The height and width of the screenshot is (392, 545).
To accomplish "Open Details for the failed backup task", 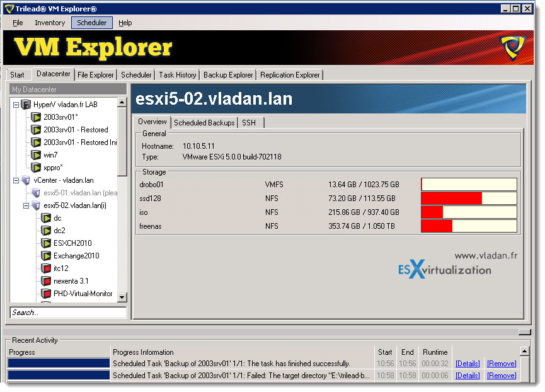I will click(x=468, y=376).
